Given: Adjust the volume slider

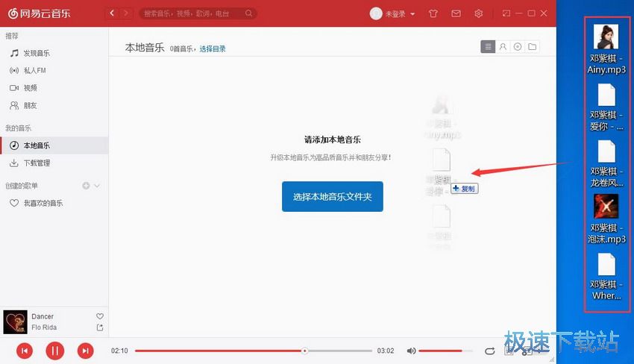Looking at the screenshot, I should [x=445, y=351].
